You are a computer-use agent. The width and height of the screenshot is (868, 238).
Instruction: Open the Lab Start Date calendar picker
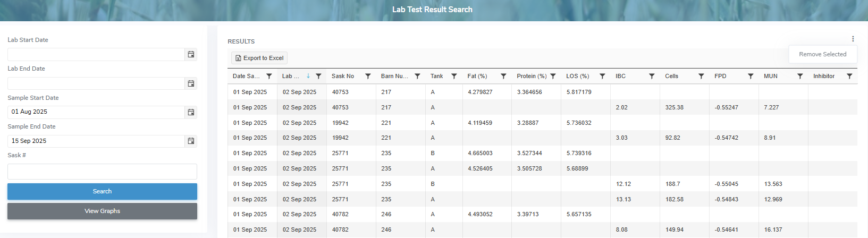click(x=191, y=54)
